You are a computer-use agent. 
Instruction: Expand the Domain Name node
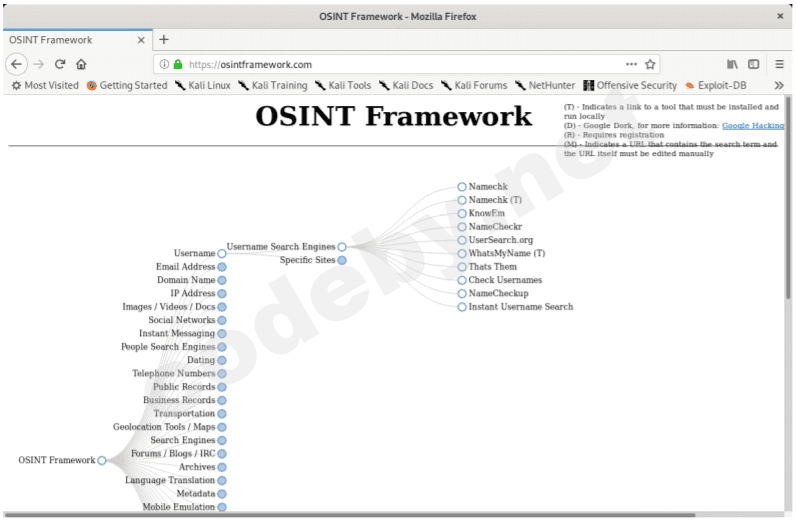(x=222, y=280)
